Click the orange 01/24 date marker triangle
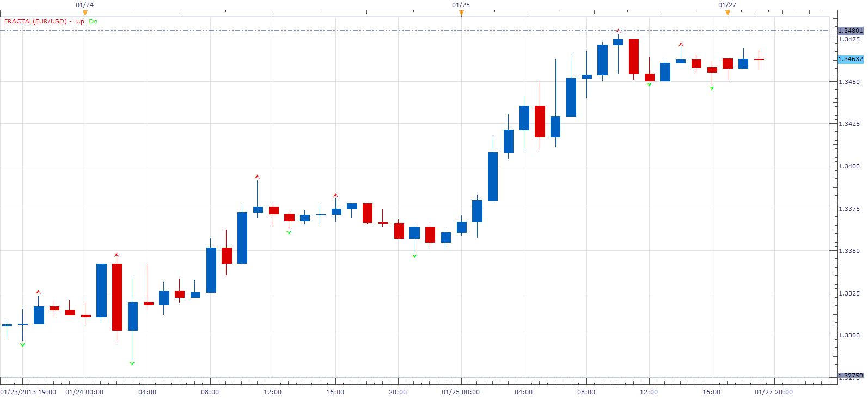 coord(85,13)
